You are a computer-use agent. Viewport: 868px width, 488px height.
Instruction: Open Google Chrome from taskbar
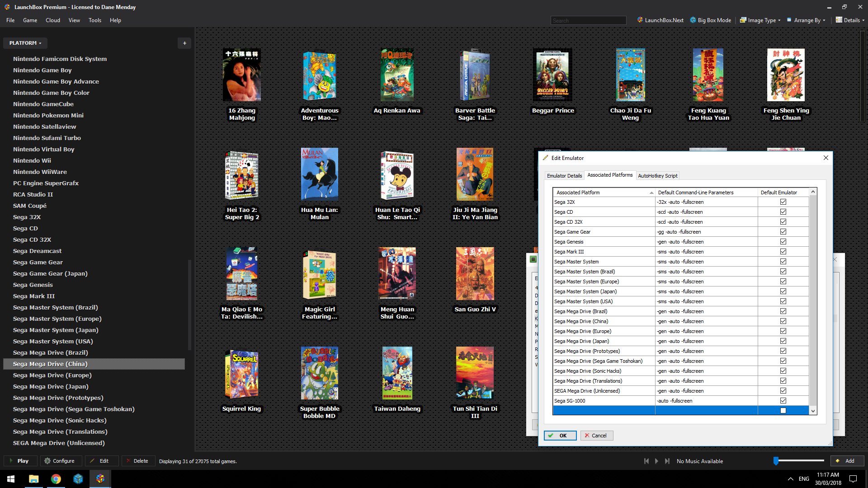[56, 479]
